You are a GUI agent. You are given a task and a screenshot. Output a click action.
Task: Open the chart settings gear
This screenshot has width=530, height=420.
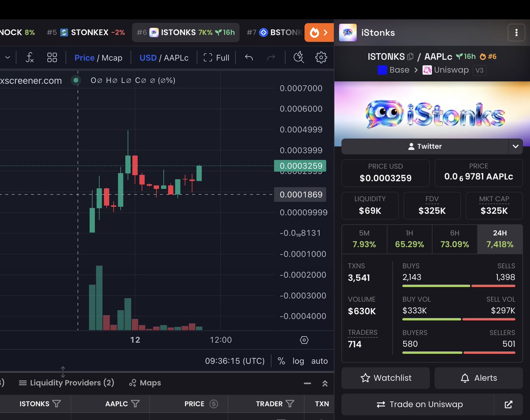tap(321, 57)
